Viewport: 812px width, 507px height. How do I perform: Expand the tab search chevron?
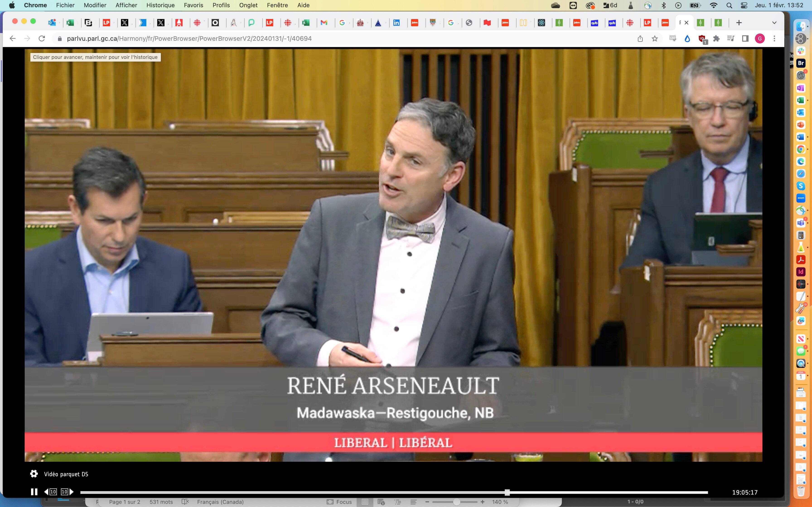774,23
